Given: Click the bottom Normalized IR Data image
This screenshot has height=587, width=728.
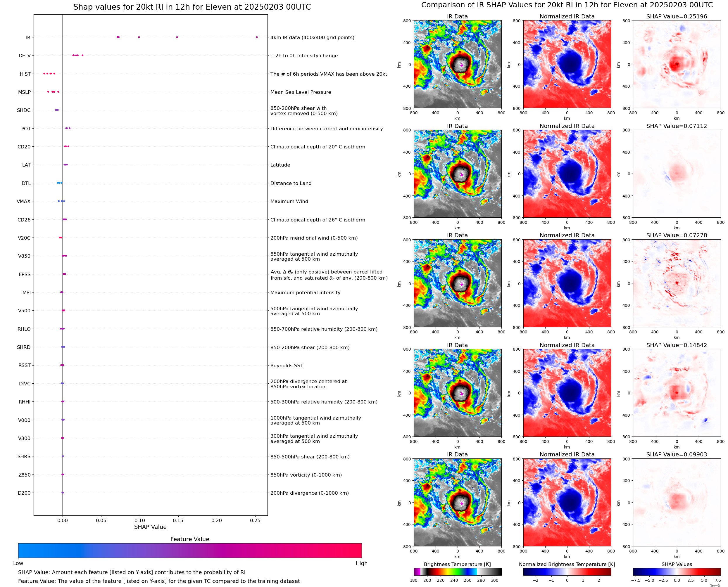Looking at the screenshot, I should tap(567, 503).
